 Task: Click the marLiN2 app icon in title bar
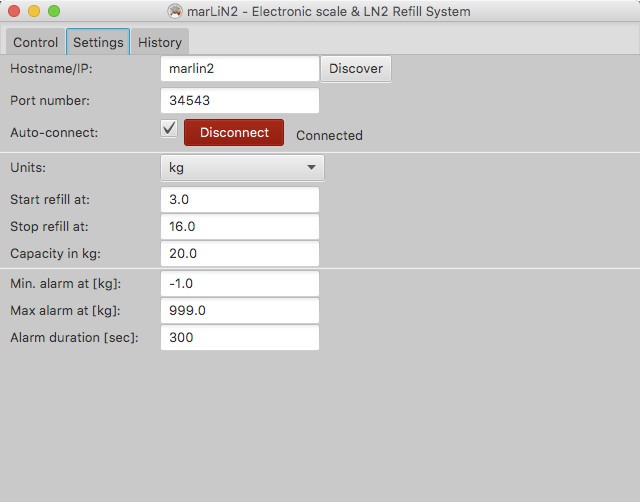click(176, 12)
